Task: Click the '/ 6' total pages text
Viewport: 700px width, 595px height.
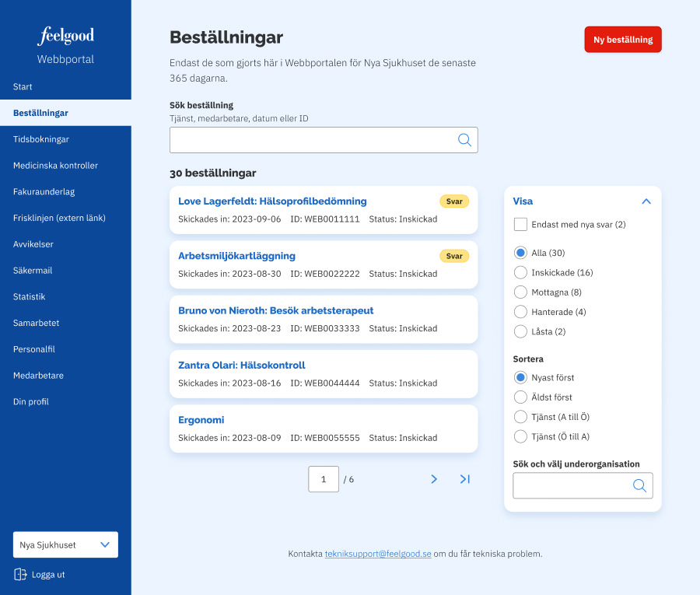Action: click(348, 479)
